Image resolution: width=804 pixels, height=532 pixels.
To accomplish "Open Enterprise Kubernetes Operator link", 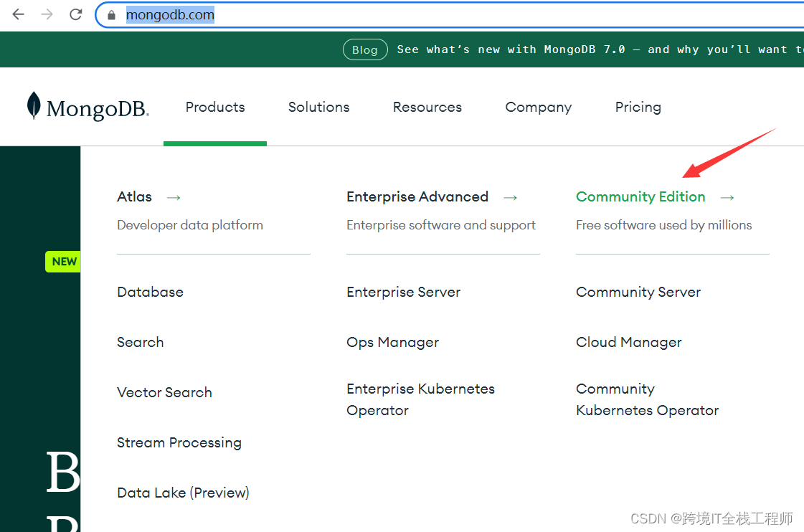I will click(x=420, y=400).
